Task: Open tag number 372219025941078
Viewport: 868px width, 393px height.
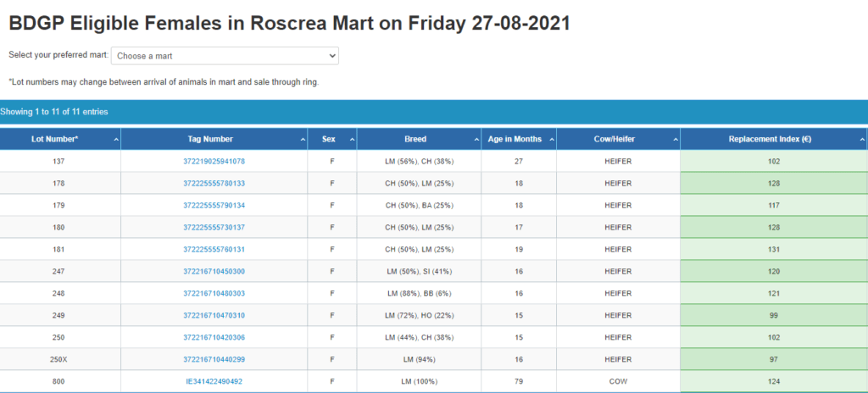Action: (x=214, y=162)
